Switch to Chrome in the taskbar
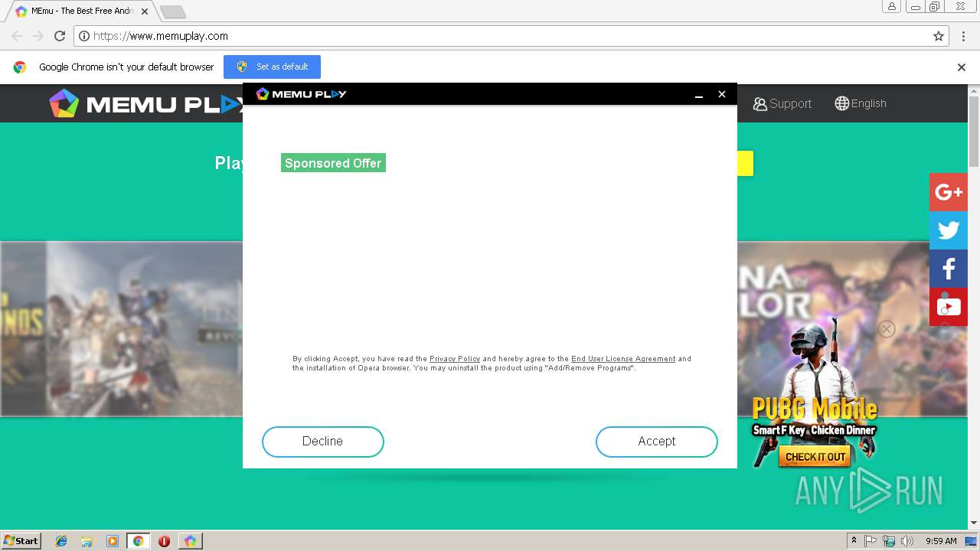The image size is (980, 551). pyautogui.click(x=139, y=541)
